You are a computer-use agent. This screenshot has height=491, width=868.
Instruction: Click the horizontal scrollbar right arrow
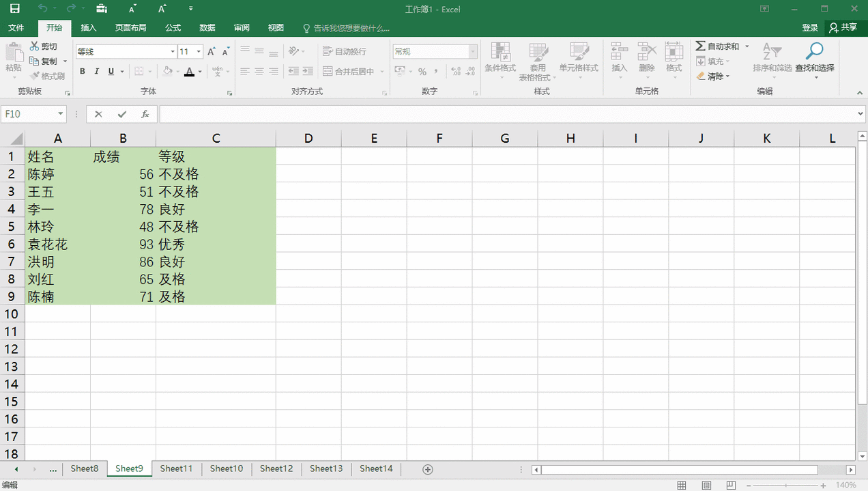(850, 469)
